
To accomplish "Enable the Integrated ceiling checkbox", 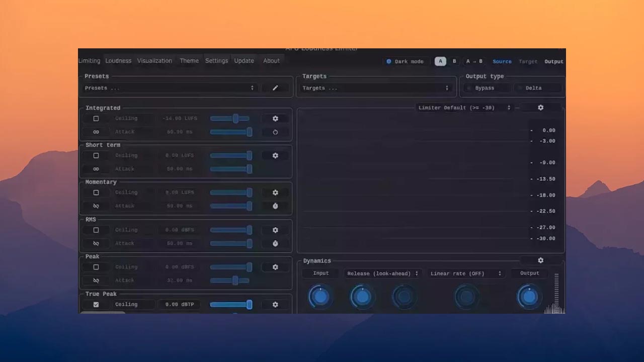I will pos(96,118).
